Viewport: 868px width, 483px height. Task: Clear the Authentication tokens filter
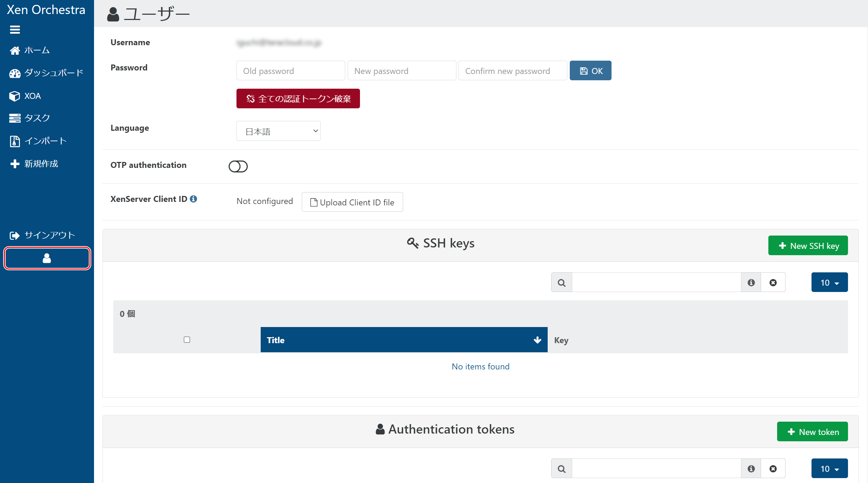[773, 469]
